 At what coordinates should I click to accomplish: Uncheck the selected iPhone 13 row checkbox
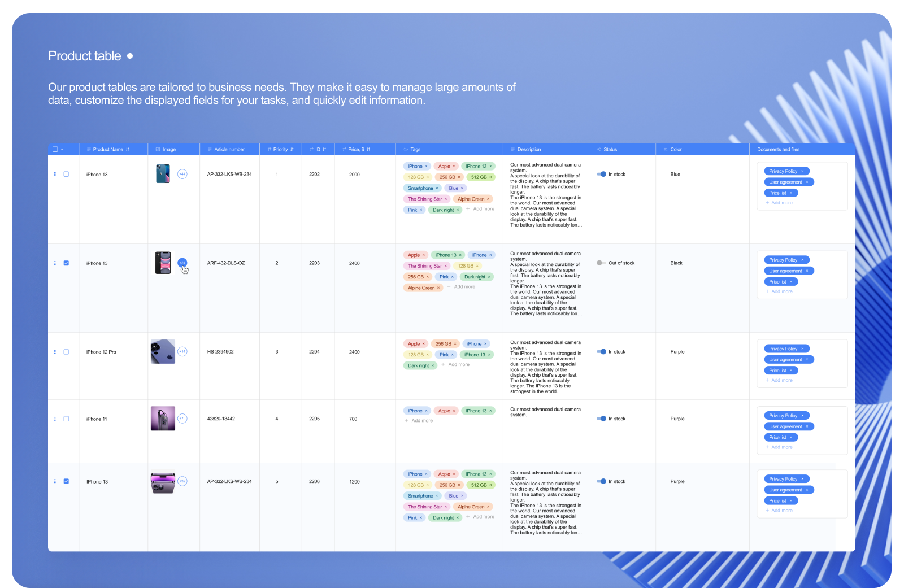66,263
